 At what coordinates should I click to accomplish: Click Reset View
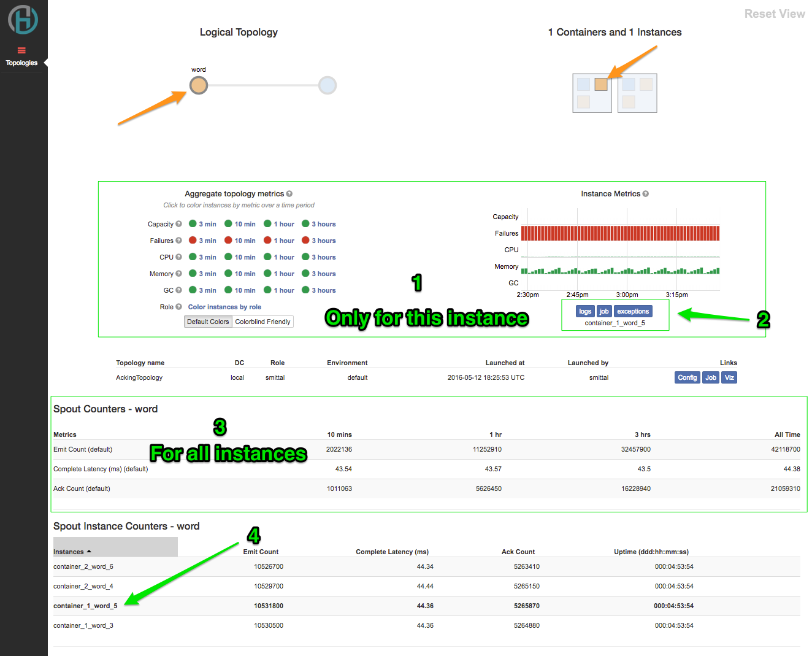(x=775, y=14)
